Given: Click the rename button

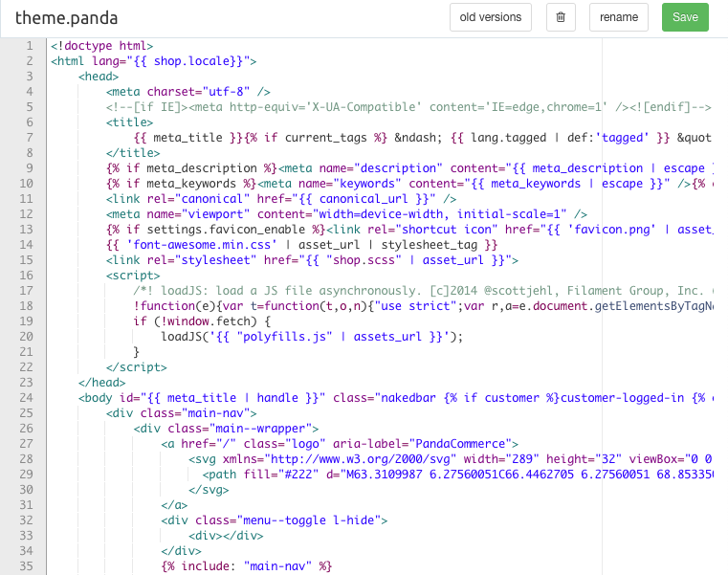Looking at the screenshot, I should pyautogui.click(x=618, y=17).
